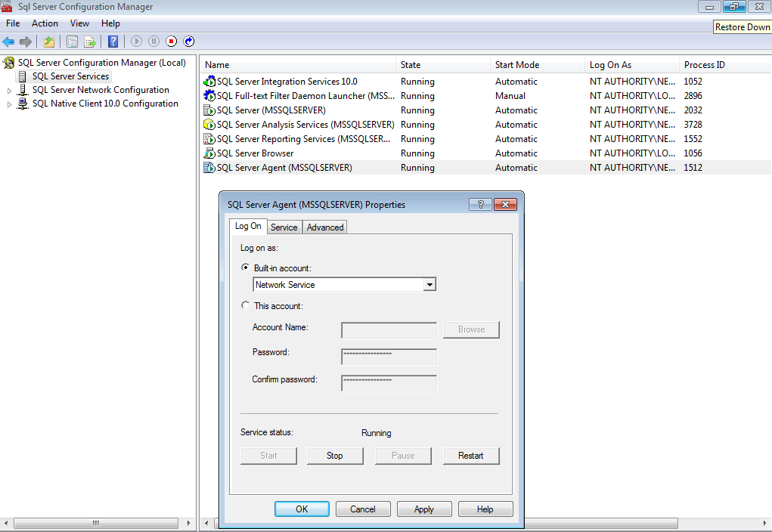The width and height of the screenshot is (772, 532).
Task: Sort by the Start Mode column header
Action: (538, 65)
